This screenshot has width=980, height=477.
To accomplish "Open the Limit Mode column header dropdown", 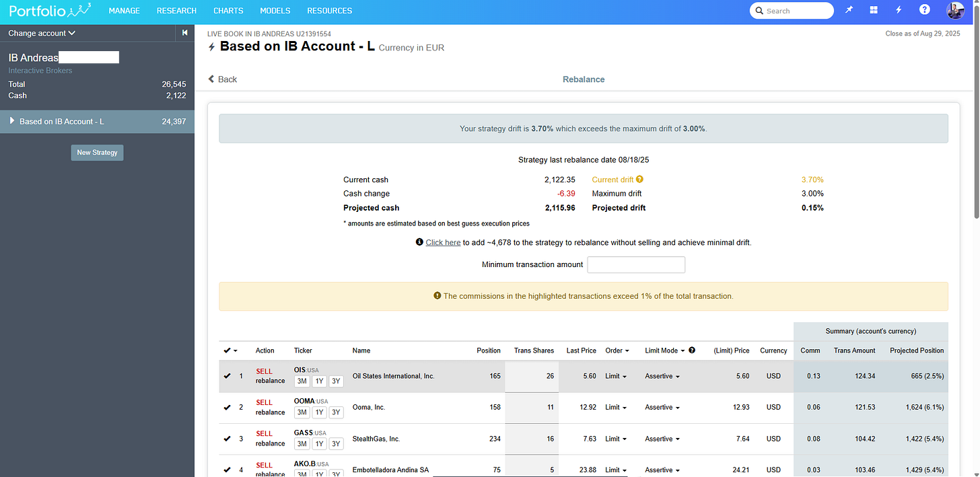I will (665, 351).
